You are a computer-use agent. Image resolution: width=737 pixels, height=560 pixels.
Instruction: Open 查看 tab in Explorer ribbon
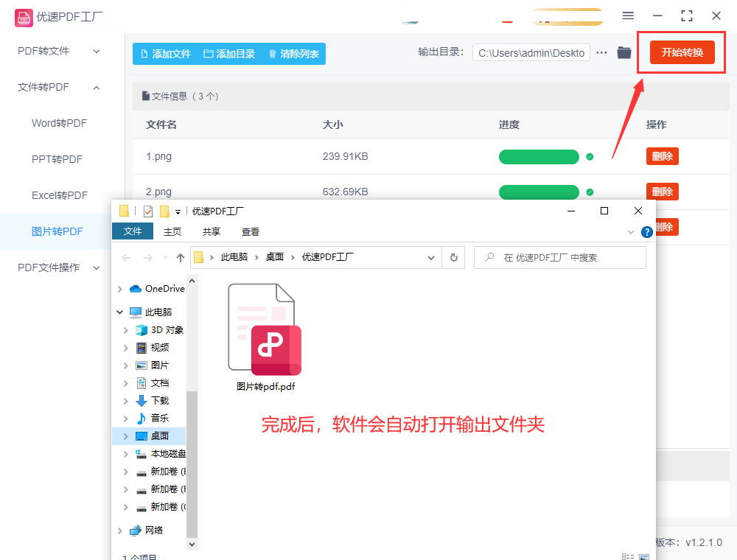click(x=251, y=231)
